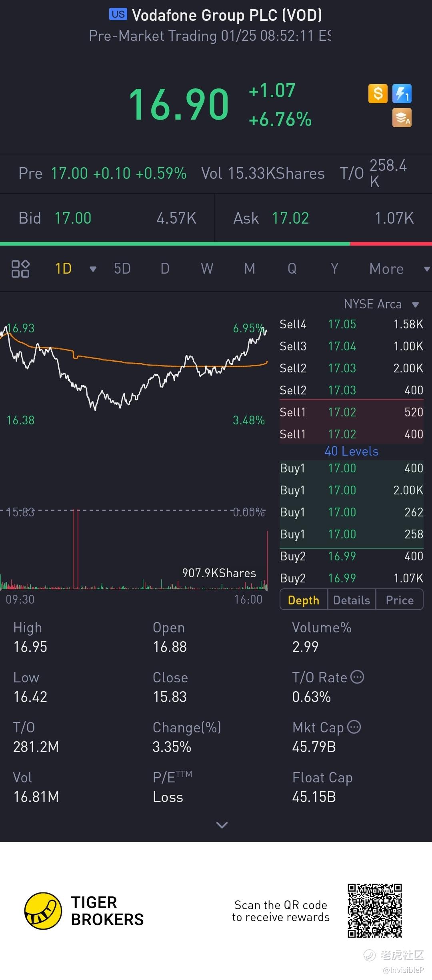This screenshot has height=980, width=432.
Task: Switch to the 5D chart tab
Action: [x=122, y=269]
